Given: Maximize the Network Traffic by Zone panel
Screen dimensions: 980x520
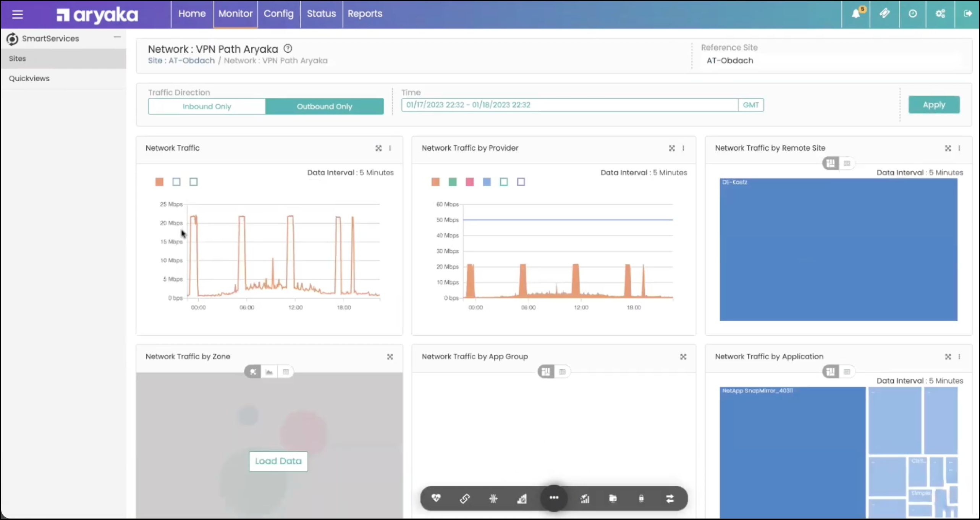Looking at the screenshot, I should click(x=390, y=357).
